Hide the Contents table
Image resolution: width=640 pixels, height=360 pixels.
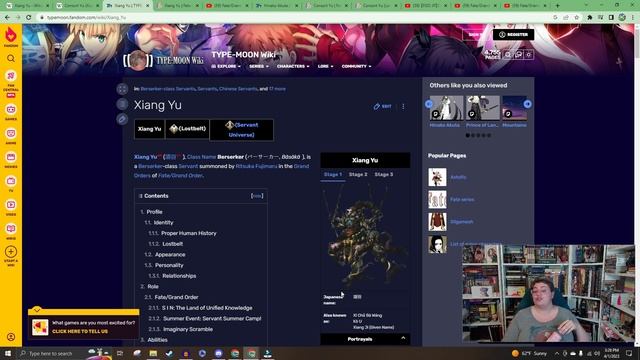257,196
